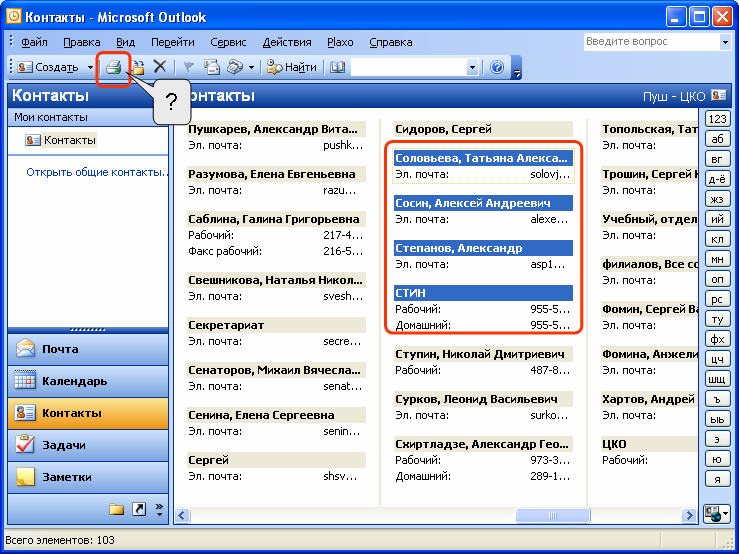Click the phone Dial icon
This screenshot has height=554, width=739.
coord(235,67)
